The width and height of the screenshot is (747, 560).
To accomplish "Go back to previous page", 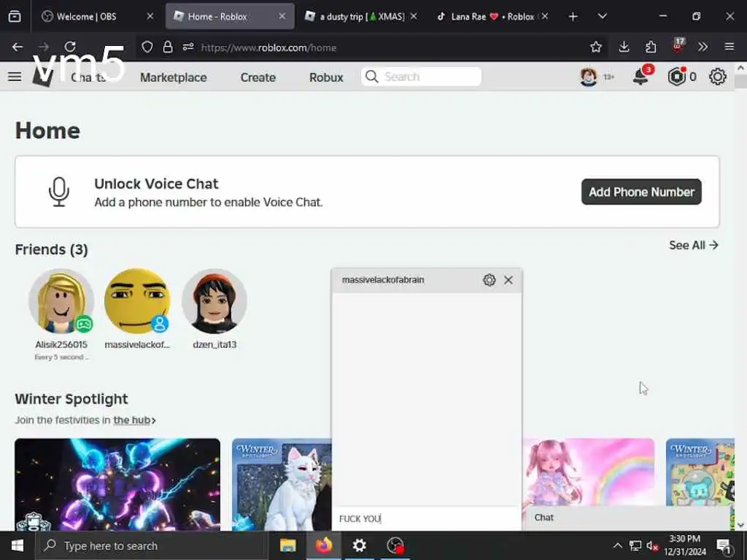I will tap(18, 47).
